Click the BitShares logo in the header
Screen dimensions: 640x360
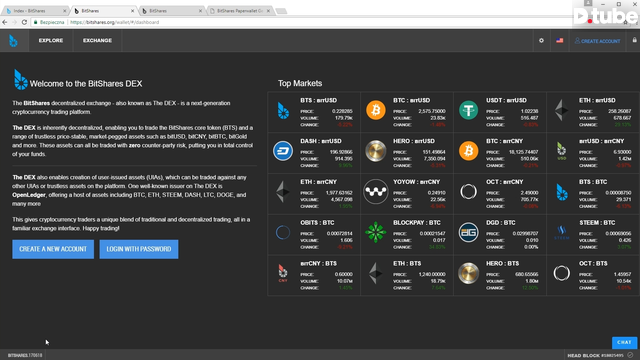tap(13, 41)
